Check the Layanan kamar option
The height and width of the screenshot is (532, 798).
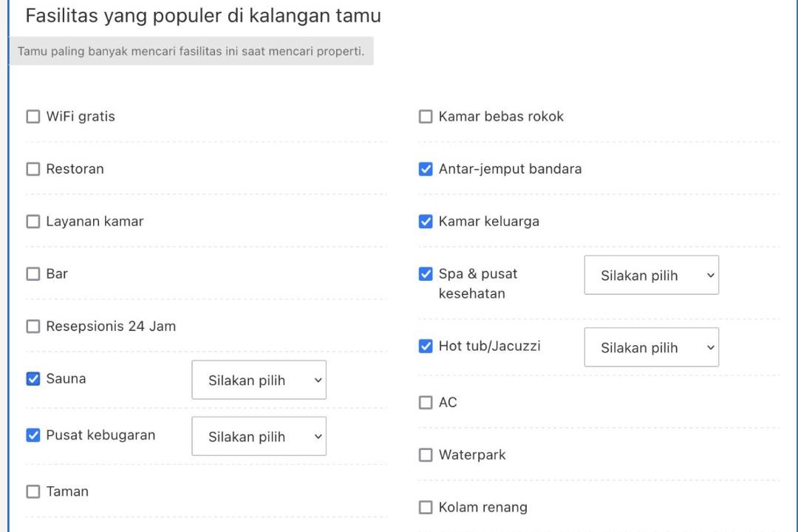(x=33, y=222)
